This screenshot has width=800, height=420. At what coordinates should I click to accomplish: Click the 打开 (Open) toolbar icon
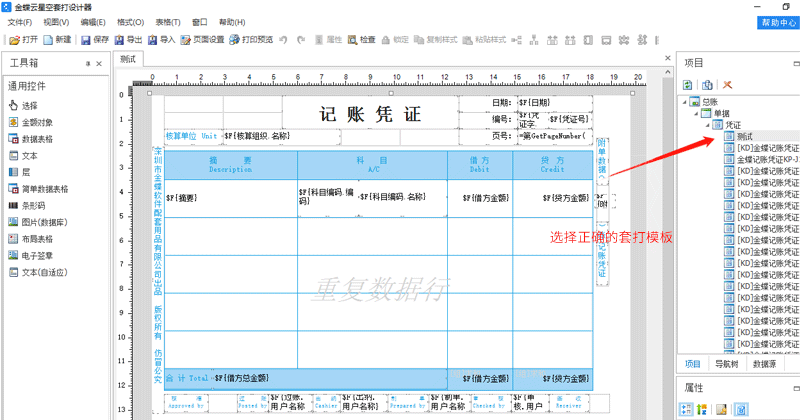[23, 39]
